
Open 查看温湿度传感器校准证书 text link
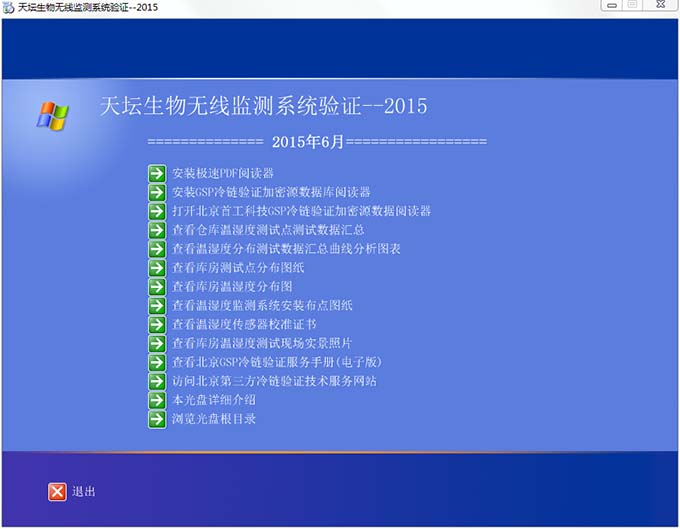244,324
